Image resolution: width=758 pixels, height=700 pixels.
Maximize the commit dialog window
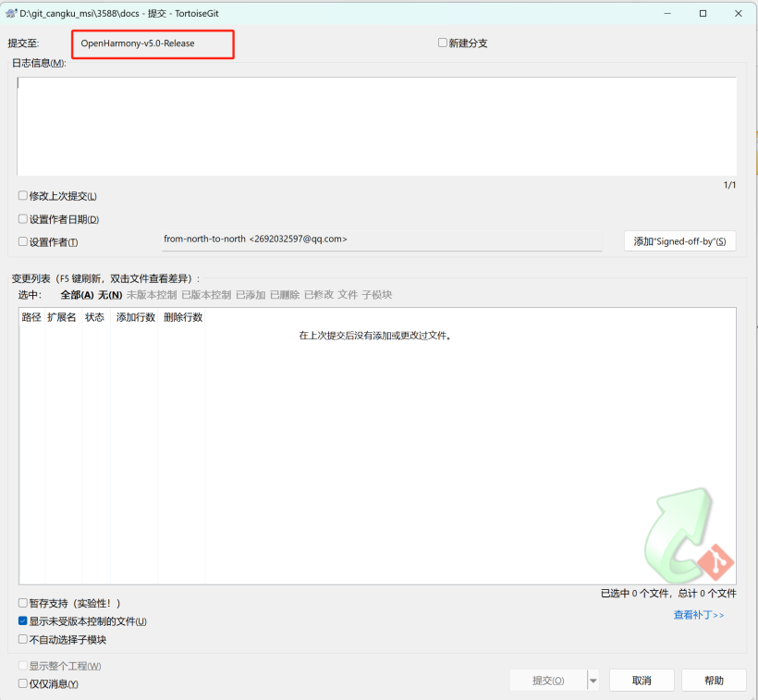tap(703, 14)
